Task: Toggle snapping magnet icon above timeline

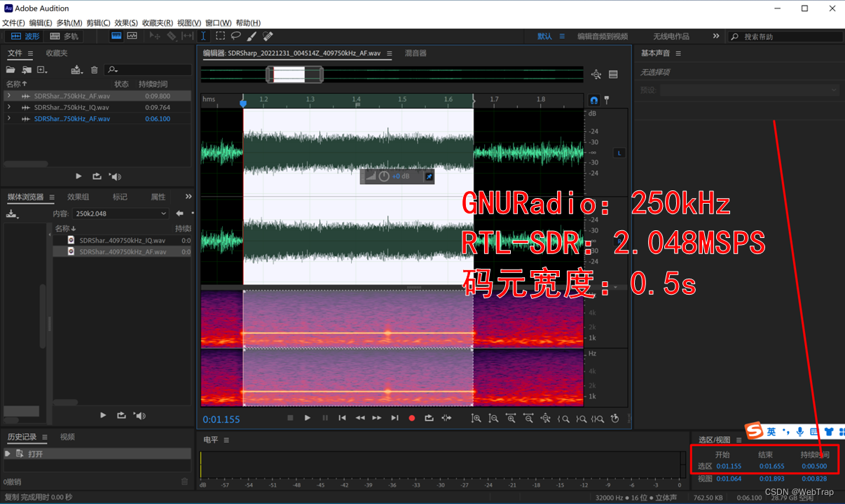Action: coord(594,100)
